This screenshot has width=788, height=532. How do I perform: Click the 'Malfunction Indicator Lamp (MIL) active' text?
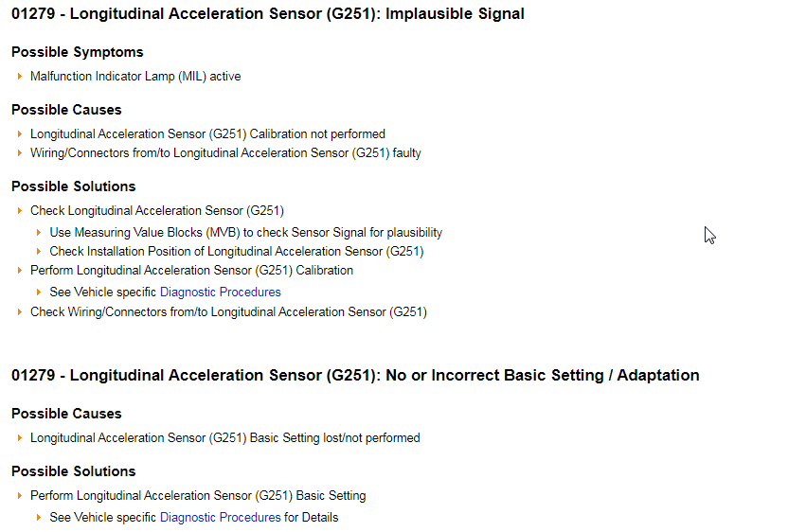pyautogui.click(x=135, y=77)
